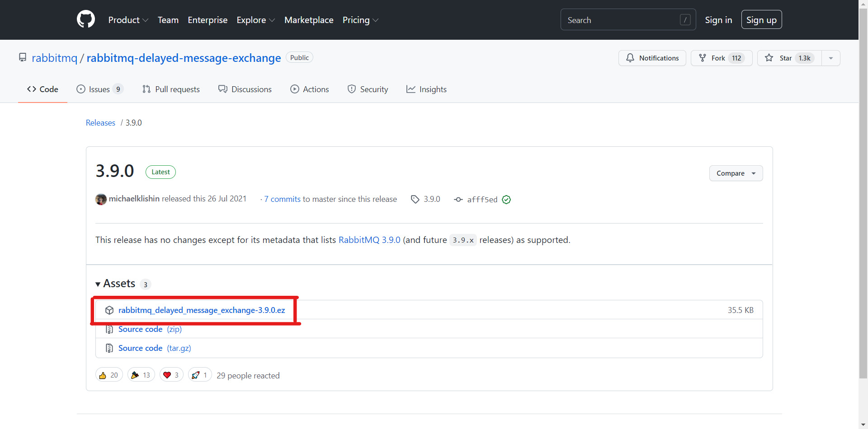View 7 commits since this release
Viewport: 868px width, 429px height.
coord(282,199)
